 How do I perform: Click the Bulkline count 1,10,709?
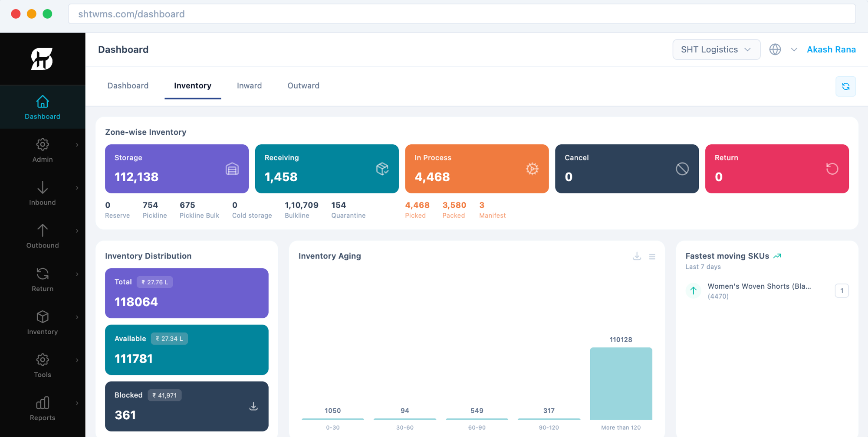pos(302,205)
